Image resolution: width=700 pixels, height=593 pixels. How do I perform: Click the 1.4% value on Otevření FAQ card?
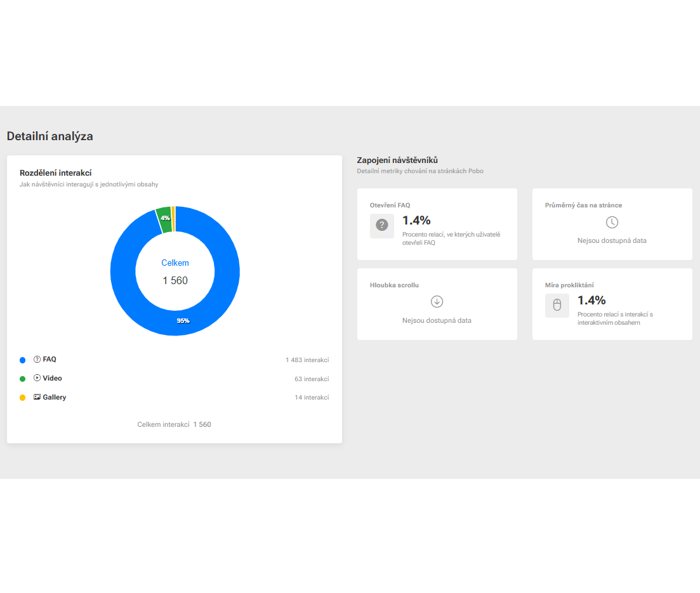coord(416,221)
